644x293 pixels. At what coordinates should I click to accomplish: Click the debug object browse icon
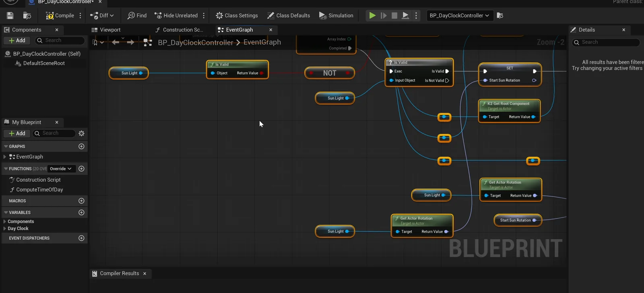(x=500, y=16)
